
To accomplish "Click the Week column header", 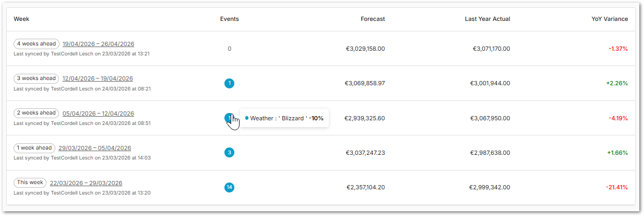I will [x=21, y=19].
